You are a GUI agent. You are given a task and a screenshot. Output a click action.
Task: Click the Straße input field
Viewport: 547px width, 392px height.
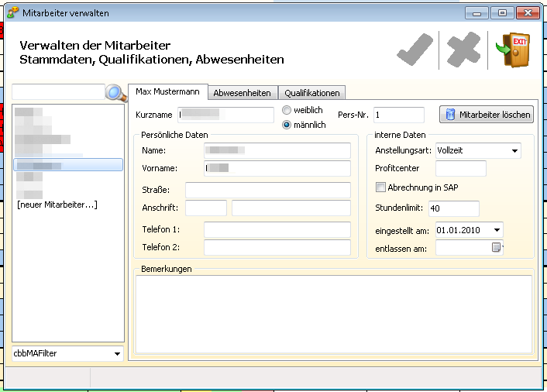pyautogui.click(x=268, y=190)
